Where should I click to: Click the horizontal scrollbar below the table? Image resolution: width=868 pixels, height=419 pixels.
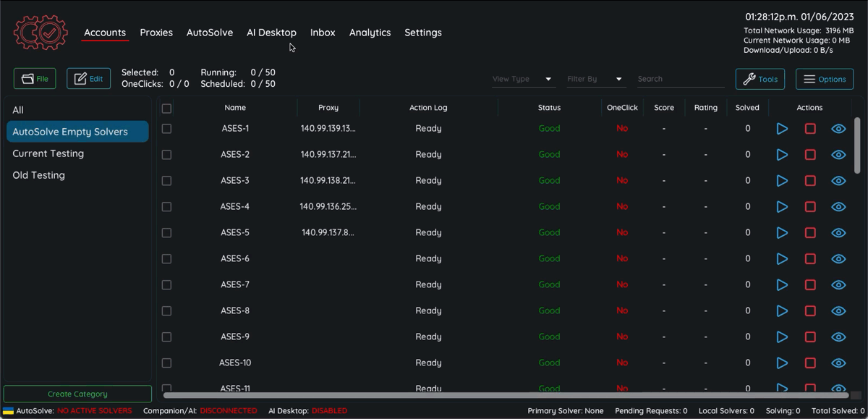pyautogui.click(x=505, y=395)
